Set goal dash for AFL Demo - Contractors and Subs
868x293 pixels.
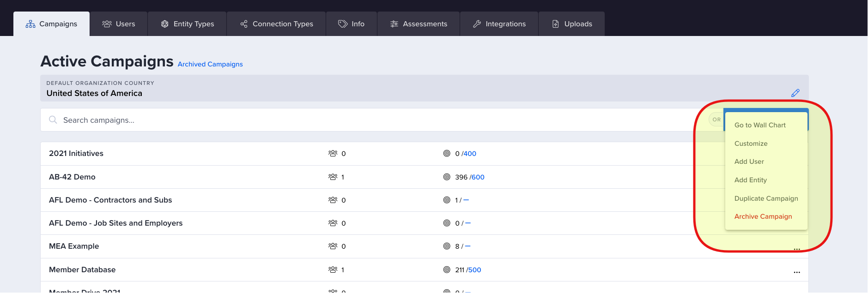[466, 200]
